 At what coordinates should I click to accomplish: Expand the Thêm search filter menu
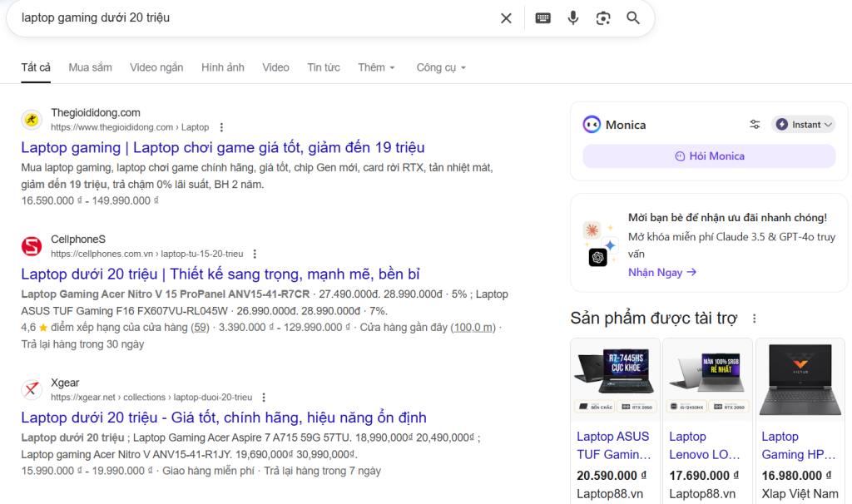pos(376,67)
